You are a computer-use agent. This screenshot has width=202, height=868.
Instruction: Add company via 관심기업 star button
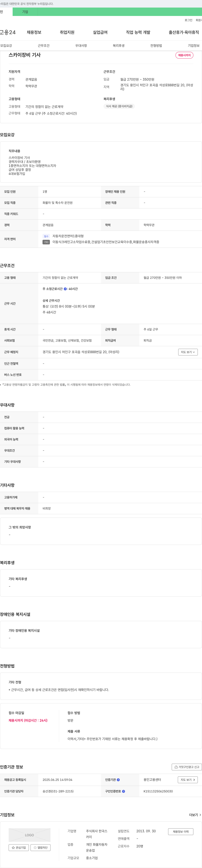pyautogui.click(x=19, y=848)
